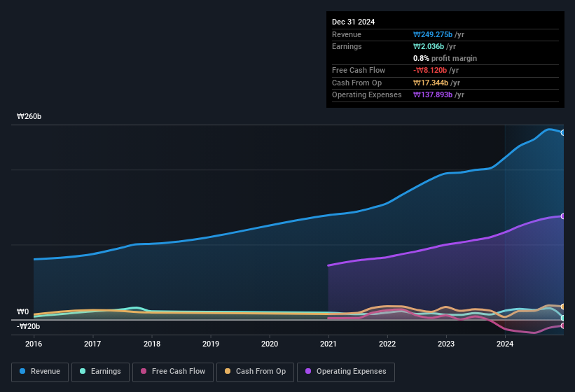Click the 0.8% profit margin text

445,58
